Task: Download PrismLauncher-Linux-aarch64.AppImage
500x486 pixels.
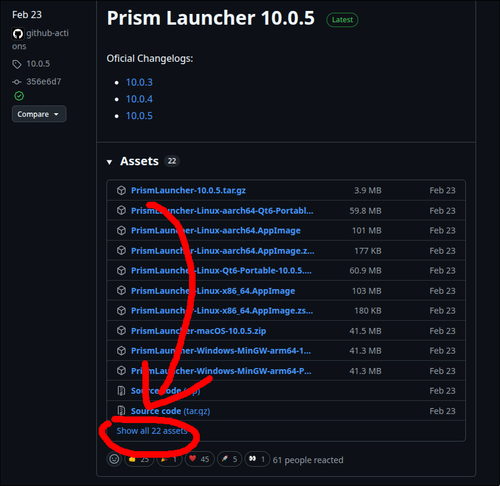Action: (216, 231)
